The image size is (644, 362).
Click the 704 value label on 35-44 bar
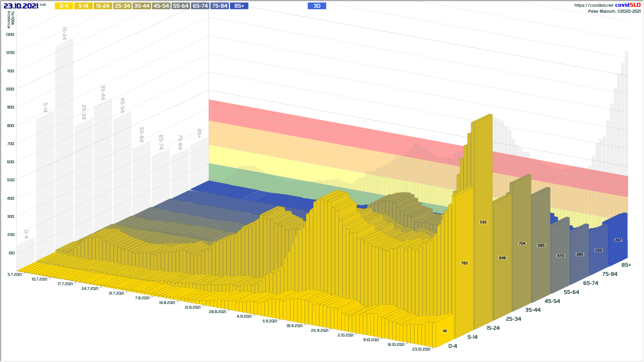pos(522,244)
